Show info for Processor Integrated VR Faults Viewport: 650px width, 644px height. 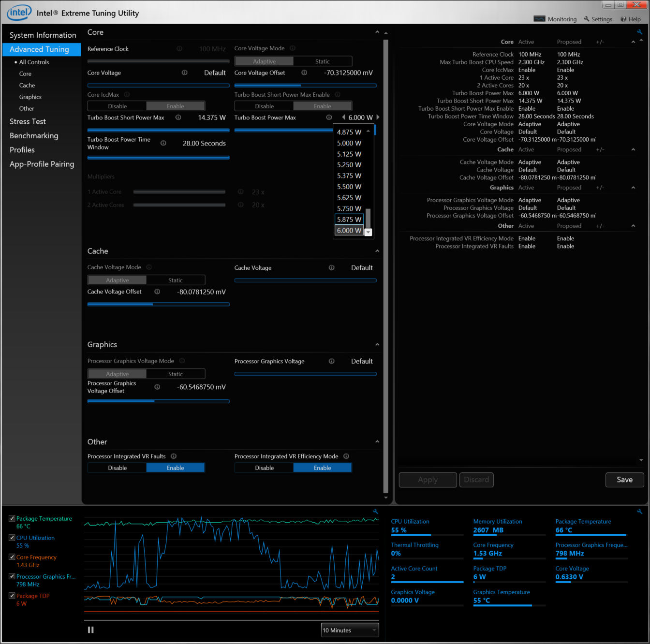click(174, 456)
